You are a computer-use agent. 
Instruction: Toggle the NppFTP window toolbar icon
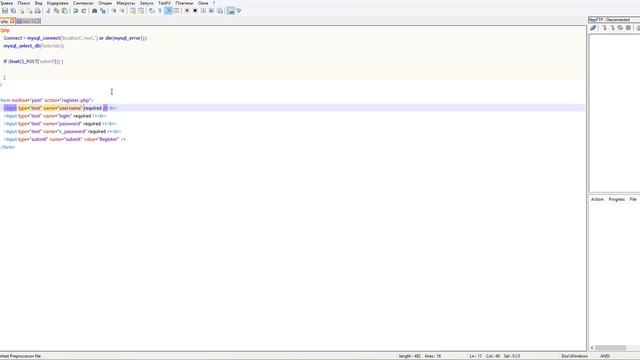[x=231, y=11]
